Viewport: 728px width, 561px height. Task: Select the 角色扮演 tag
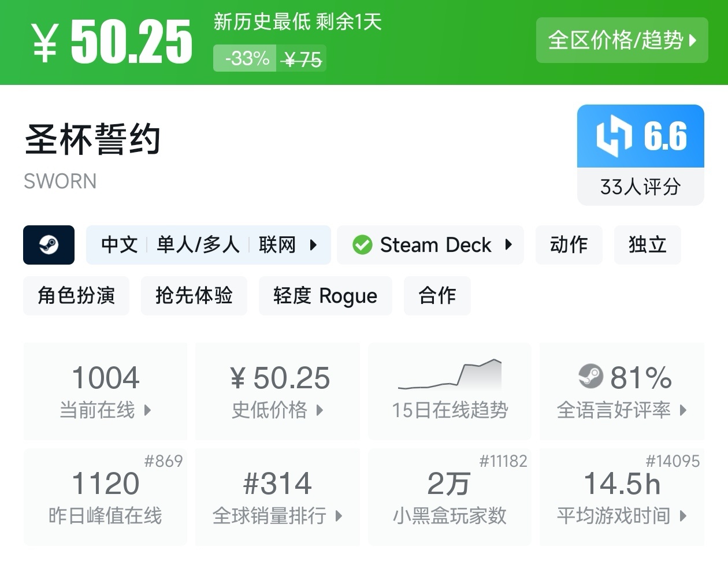(76, 296)
